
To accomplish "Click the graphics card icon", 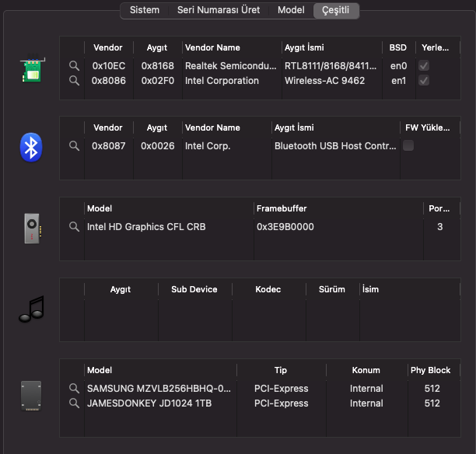I will tap(30, 228).
